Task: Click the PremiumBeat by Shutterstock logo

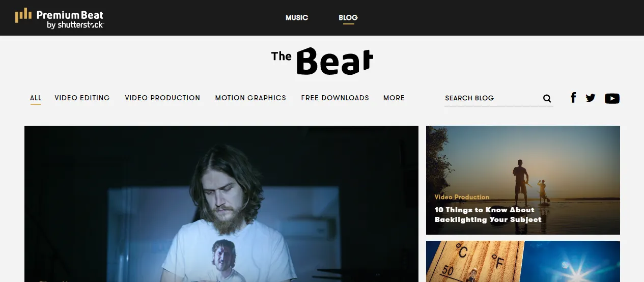Action: pyautogui.click(x=60, y=18)
